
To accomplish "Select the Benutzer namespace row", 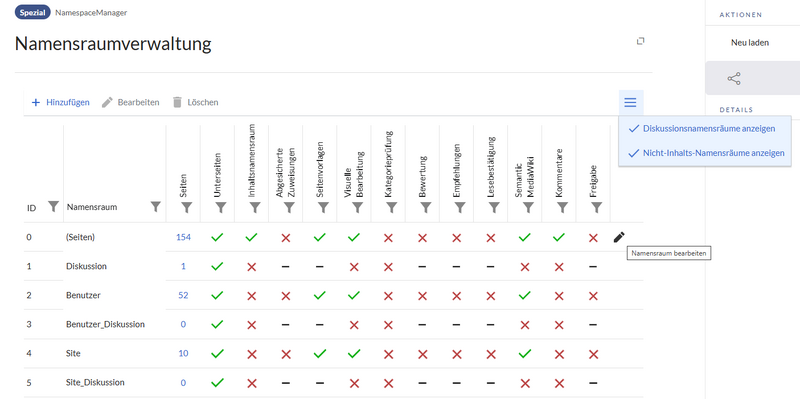I will point(334,295).
